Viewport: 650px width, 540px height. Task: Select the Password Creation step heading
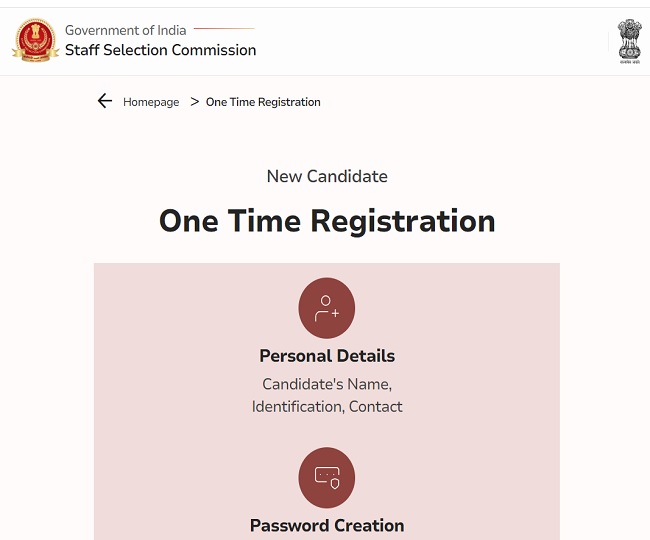[x=327, y=526]
